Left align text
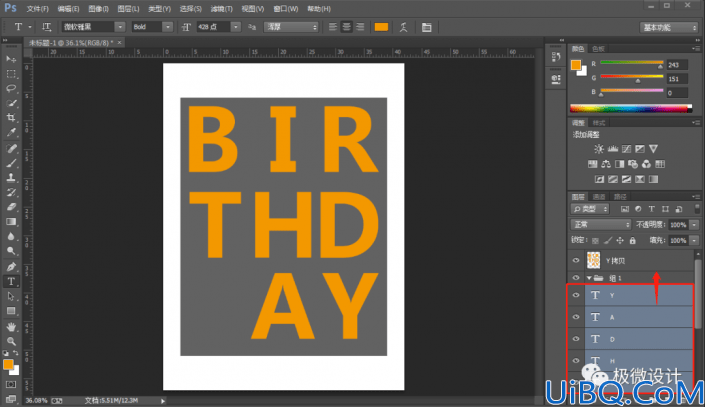The width and height of the screenshot is (705, 407). pyautogui.click(x=333, y=27)
